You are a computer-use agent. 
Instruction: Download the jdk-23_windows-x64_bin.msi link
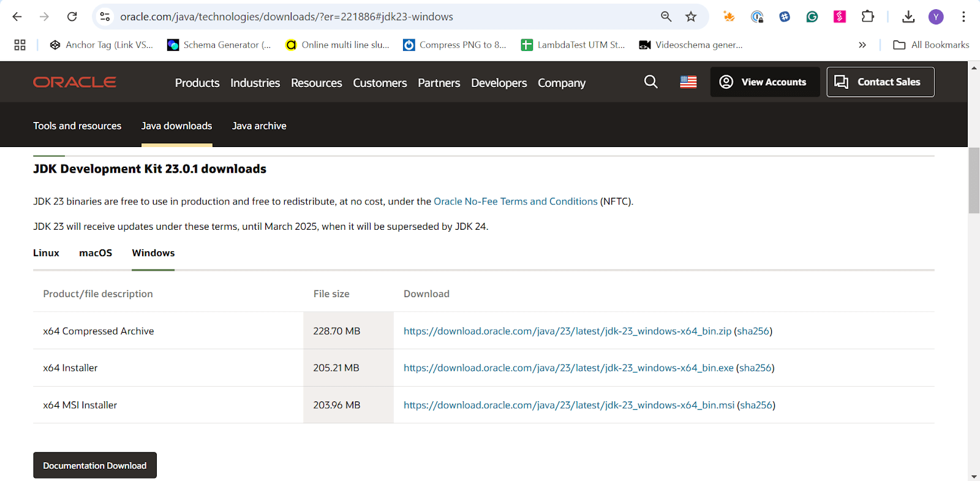(x=569, y=405)
